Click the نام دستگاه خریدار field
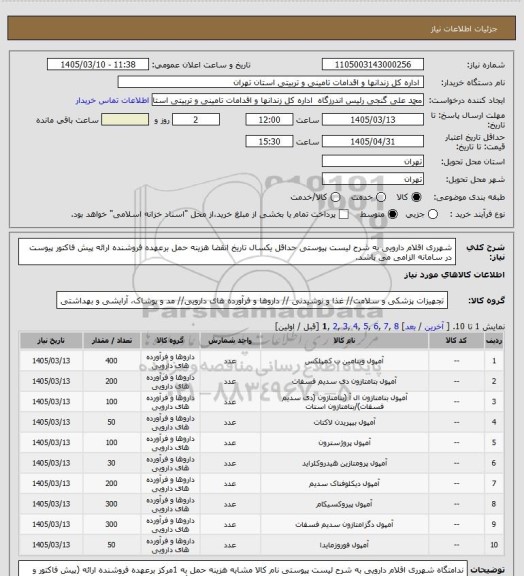Viewport: 524px width, 576px height. (270, 82)
